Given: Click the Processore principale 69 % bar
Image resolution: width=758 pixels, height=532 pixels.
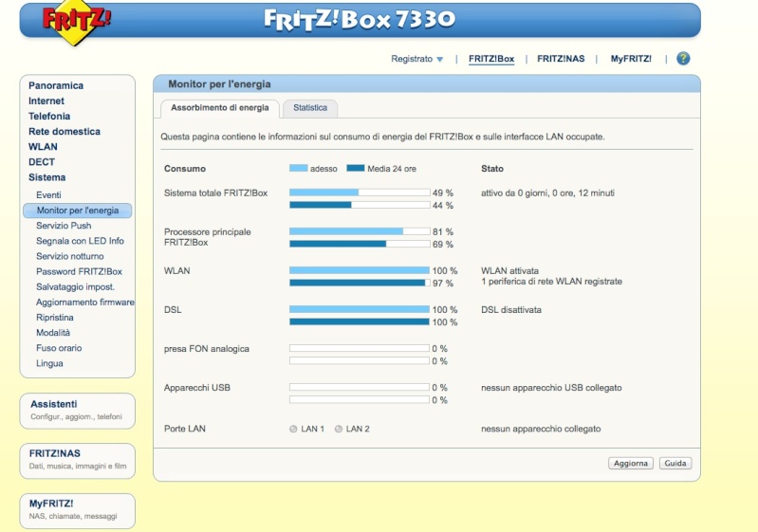Looking at the screenshot, I should 360,244.
